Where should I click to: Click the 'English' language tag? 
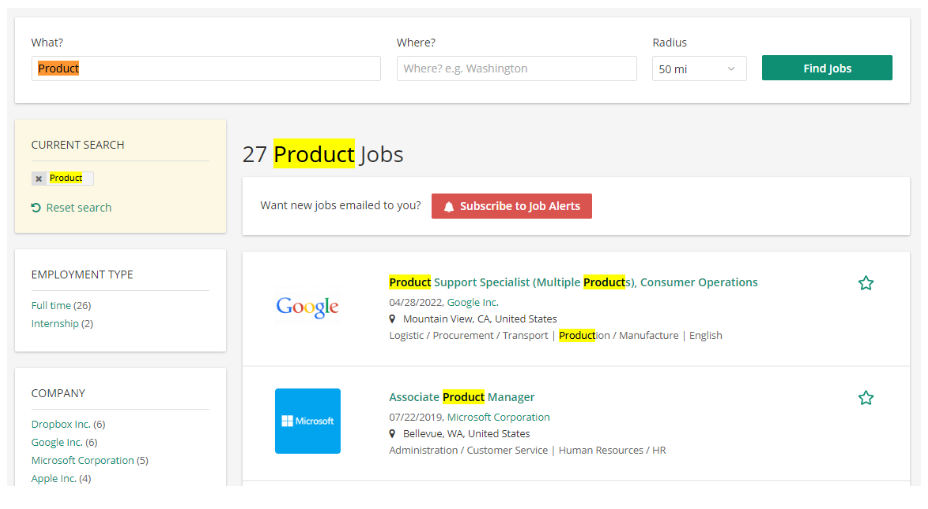(705, 336)
